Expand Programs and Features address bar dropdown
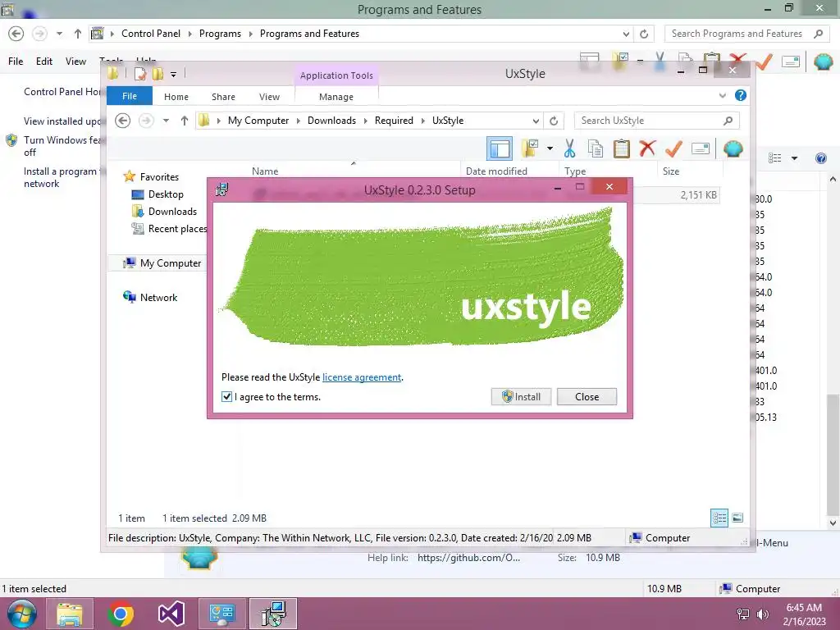Viewport: 840px width, 630px height. pyautogui.click(x=626, y=34)
